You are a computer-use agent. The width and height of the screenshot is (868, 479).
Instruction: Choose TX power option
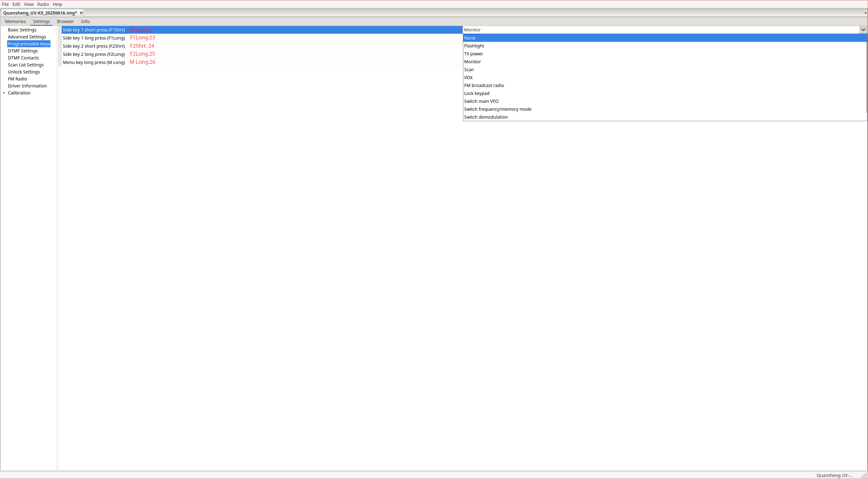tap(473, 54)
